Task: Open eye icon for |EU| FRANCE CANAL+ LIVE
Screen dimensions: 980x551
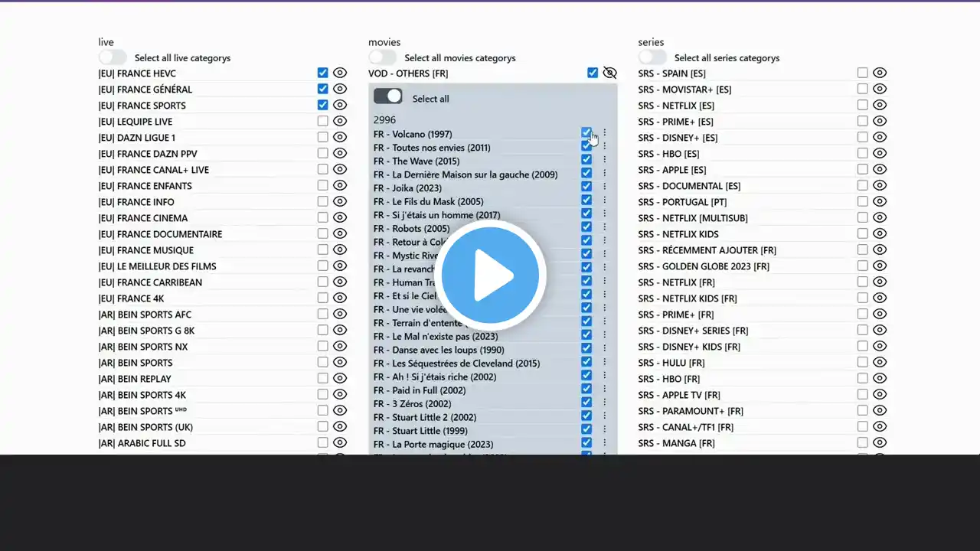Action: pyautogui.click(x=340, y=169)
